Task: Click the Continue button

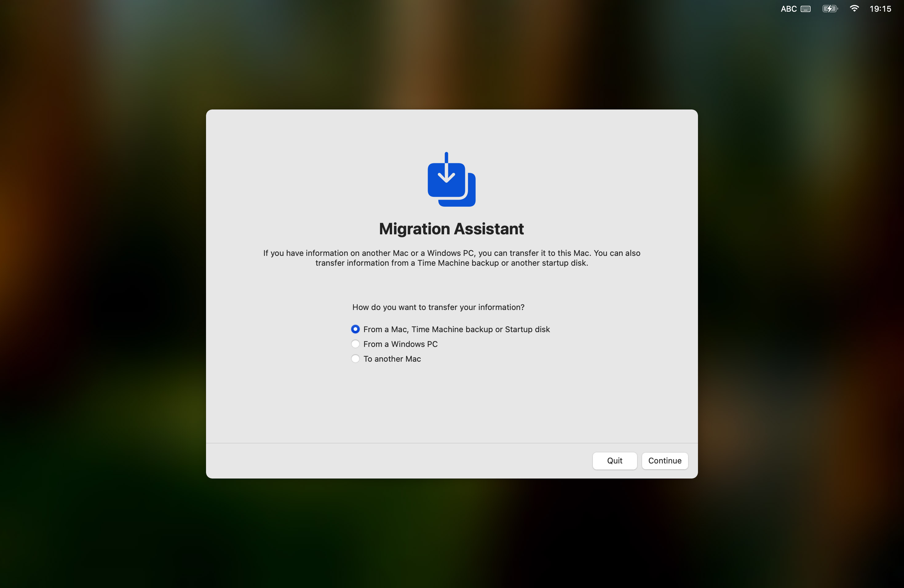Action: point(664,460)
